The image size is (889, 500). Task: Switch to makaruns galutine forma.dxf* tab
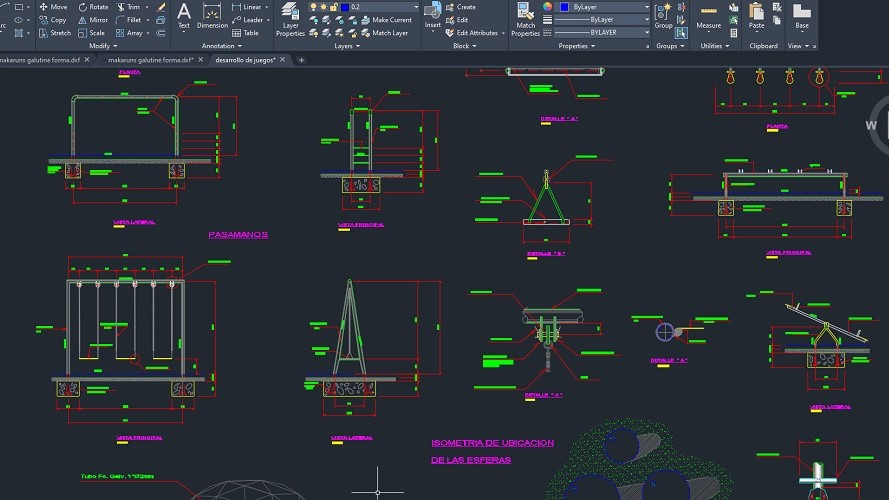coord(151,60)
